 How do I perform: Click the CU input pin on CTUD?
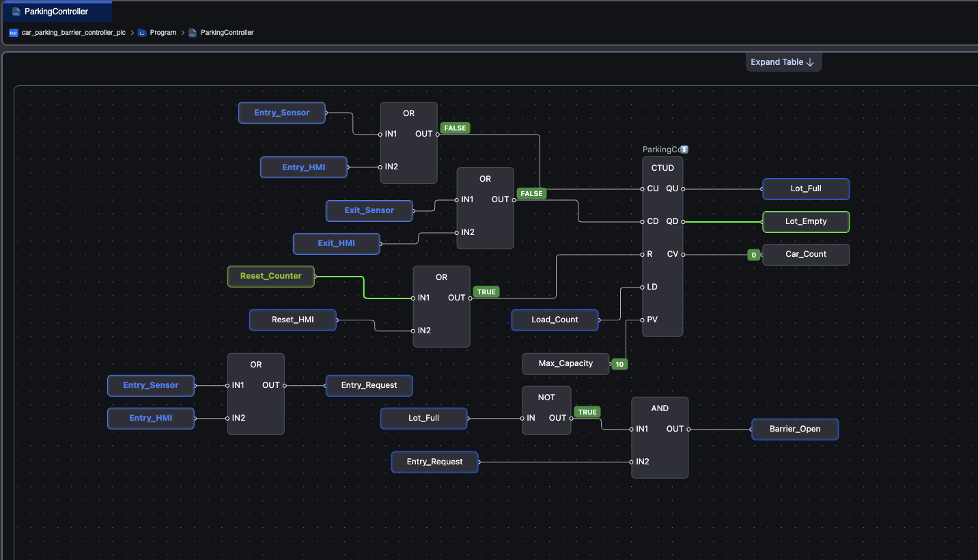[643, 188]
